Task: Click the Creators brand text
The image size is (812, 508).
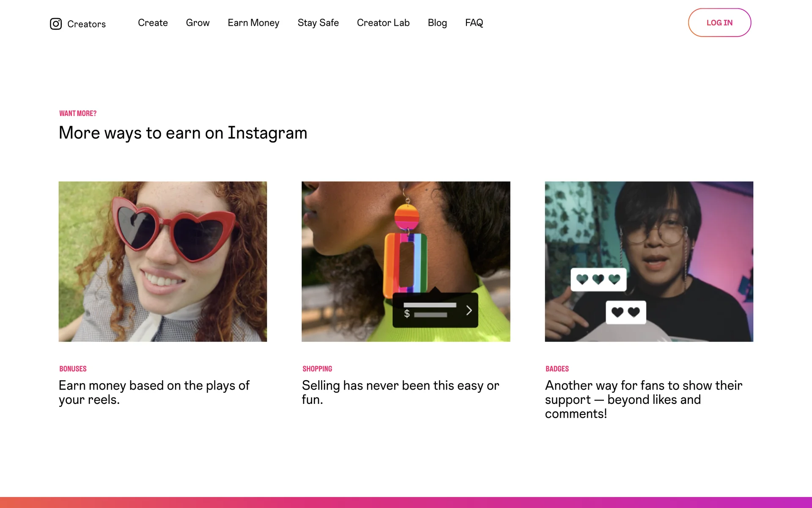Action: pyautogui.click(x=87, y=24)
